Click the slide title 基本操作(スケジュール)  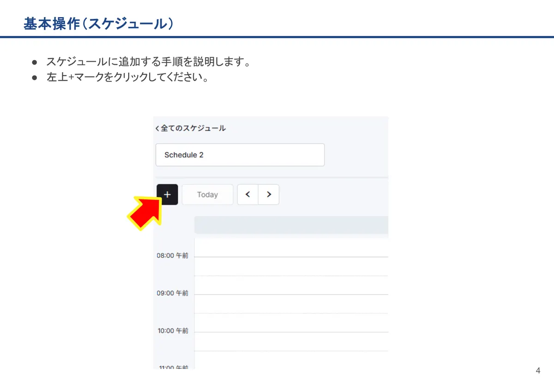[99, 24]
